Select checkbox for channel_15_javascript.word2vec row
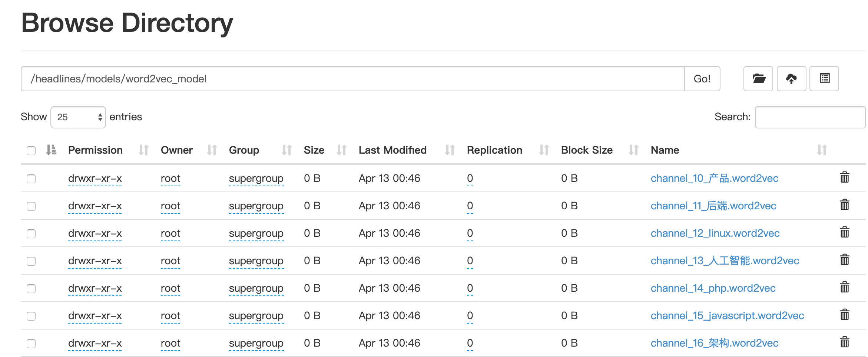The image size is (868, 357). click(31, 316)
